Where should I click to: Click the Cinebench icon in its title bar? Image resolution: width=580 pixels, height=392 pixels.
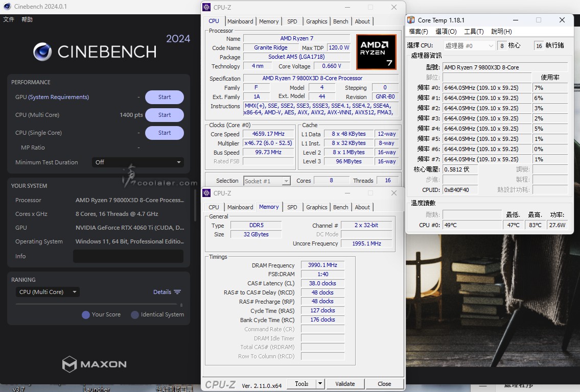pyautogui.click(x=7, y=7)
